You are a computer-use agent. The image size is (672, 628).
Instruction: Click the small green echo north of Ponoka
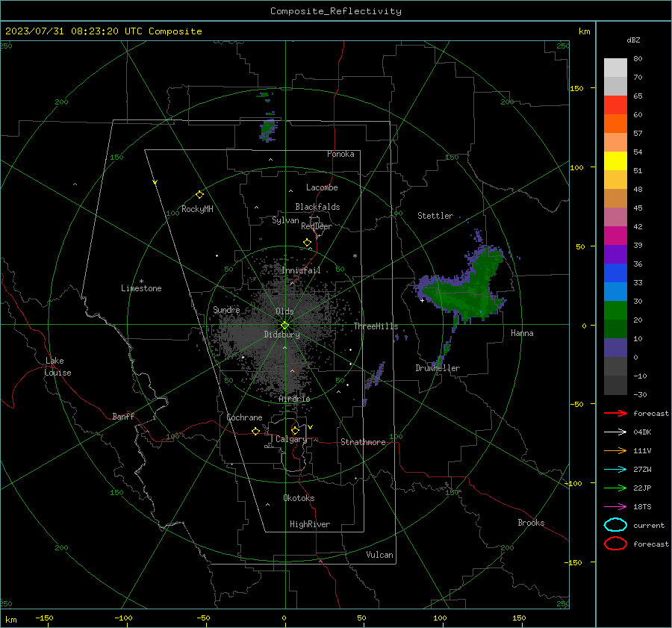point(268,131)
